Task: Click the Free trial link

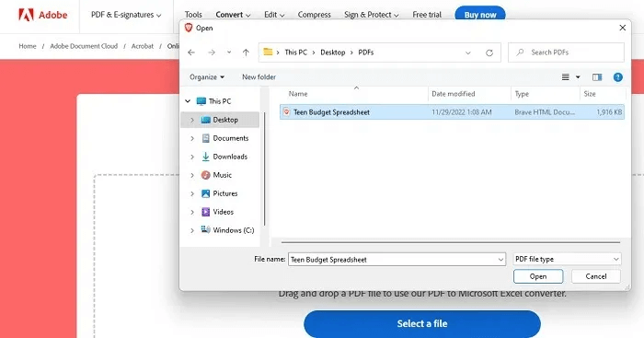Action: point(427,15)
